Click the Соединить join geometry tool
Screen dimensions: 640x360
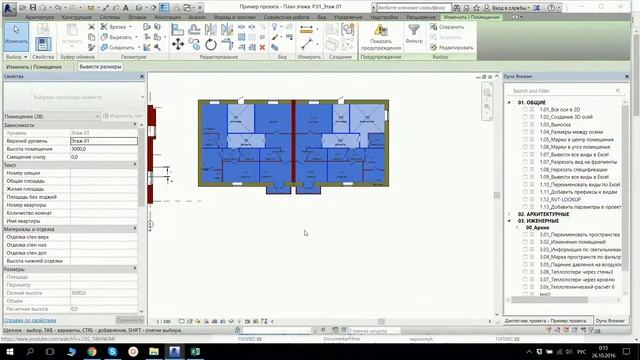pos(117,47)
